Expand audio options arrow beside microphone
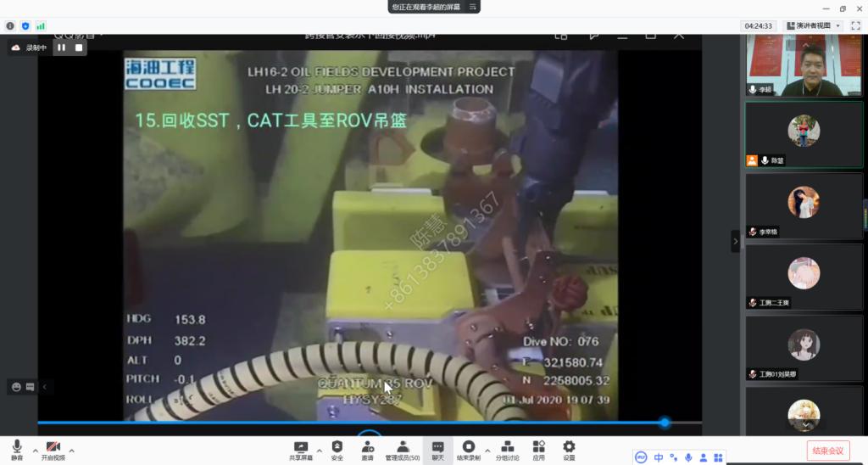868x465 pixels. [35, 450]
